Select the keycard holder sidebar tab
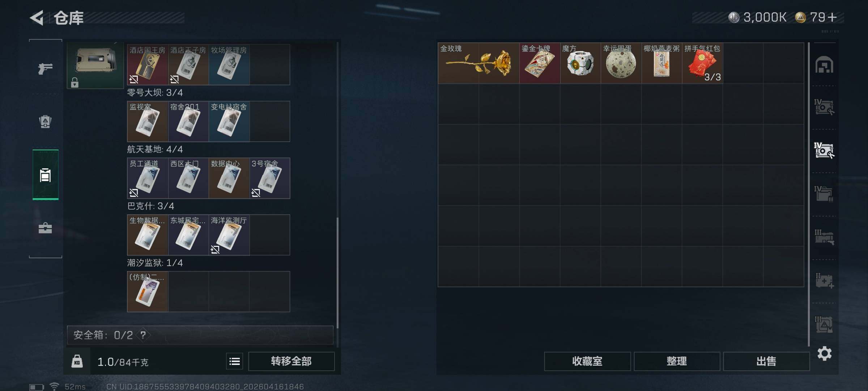 [46, 175]
